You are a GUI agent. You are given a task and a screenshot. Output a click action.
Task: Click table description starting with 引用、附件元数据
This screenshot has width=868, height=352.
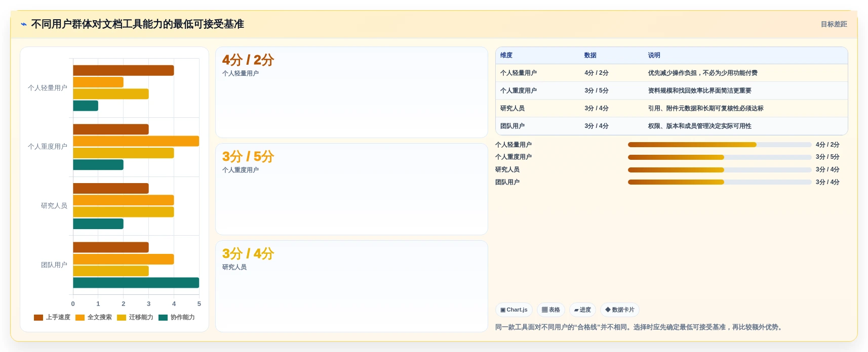coord(706,109)
